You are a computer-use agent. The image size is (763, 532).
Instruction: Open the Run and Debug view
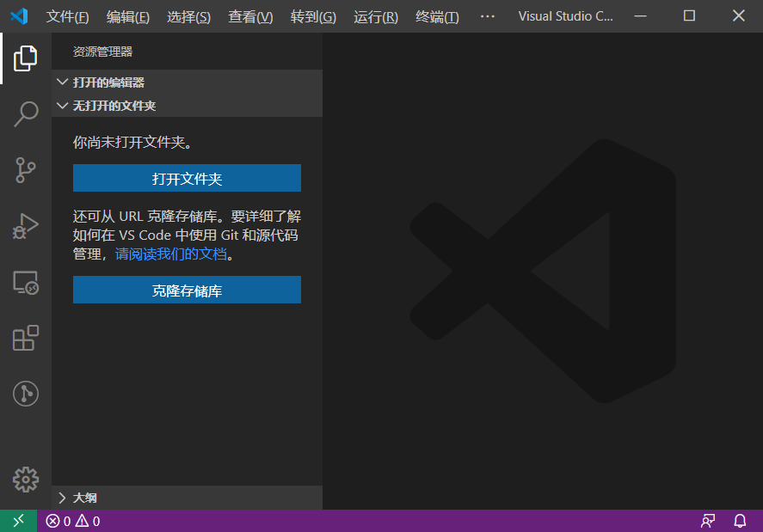(25, 226)
